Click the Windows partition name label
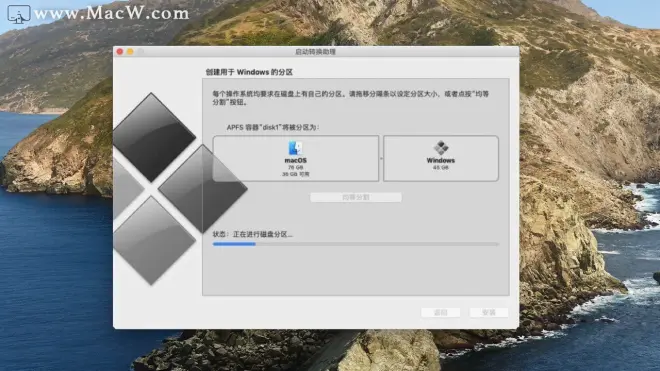 441,160
